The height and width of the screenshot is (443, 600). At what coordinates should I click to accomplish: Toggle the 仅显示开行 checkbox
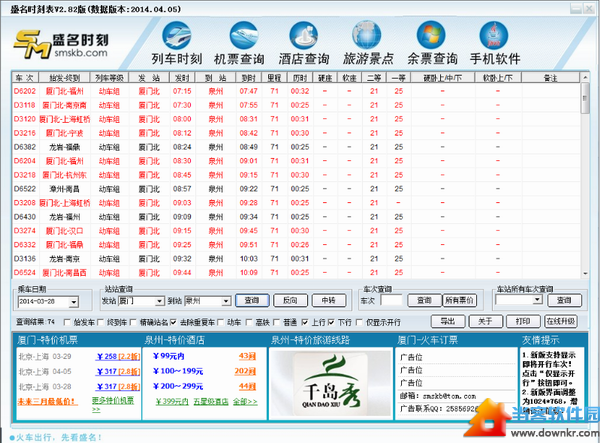tap(359, 322)
